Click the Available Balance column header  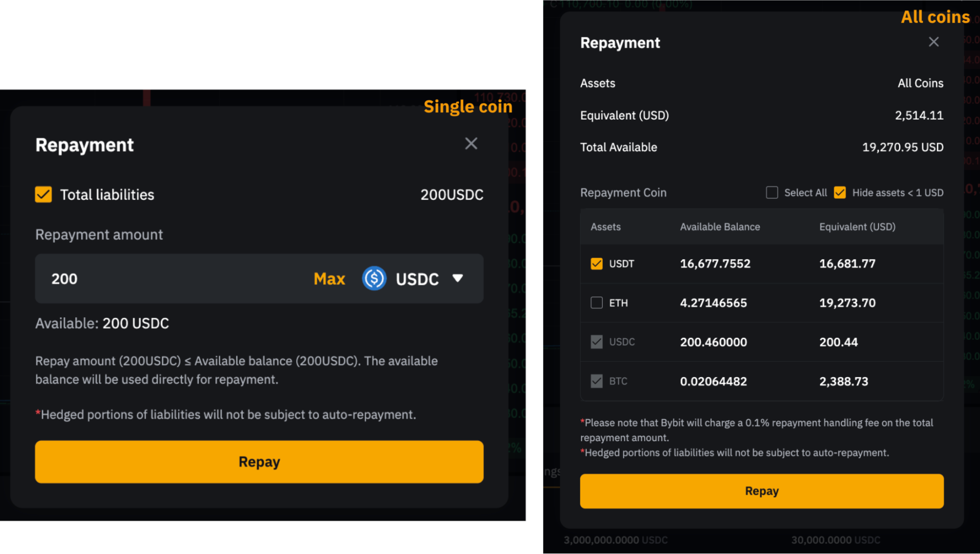(x=720, y=227)
